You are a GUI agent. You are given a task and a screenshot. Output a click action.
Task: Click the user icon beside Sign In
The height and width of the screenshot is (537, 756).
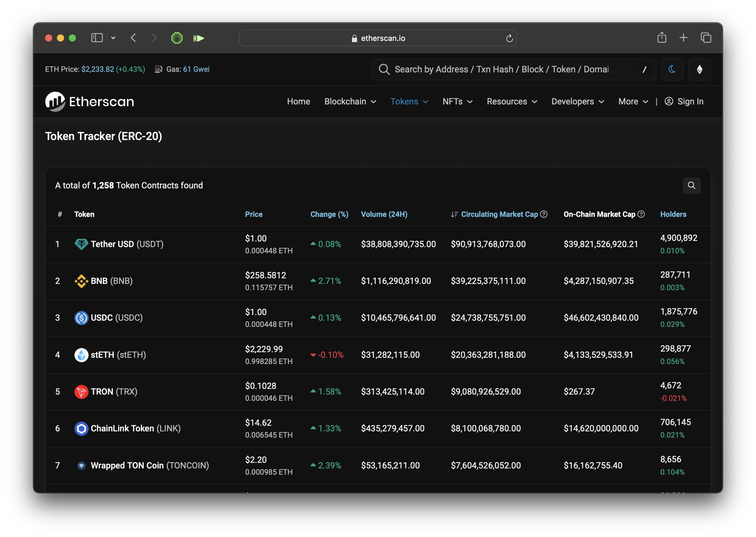tap(669, 101)
